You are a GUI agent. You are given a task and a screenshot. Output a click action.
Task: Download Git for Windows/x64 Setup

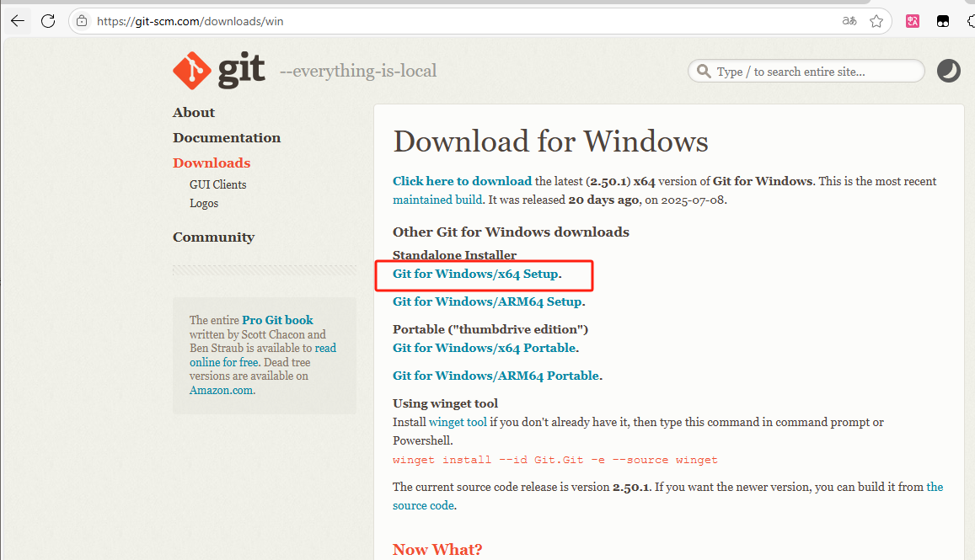click(475, 274)
